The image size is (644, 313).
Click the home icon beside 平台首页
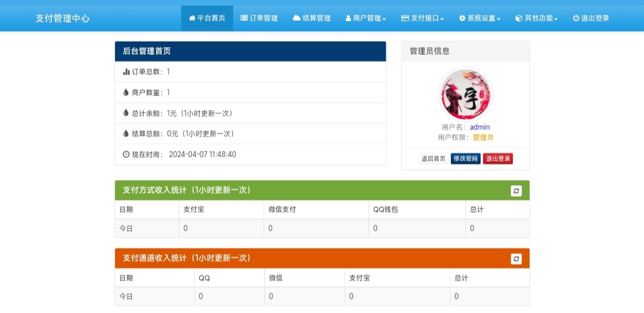pos(192,18)
